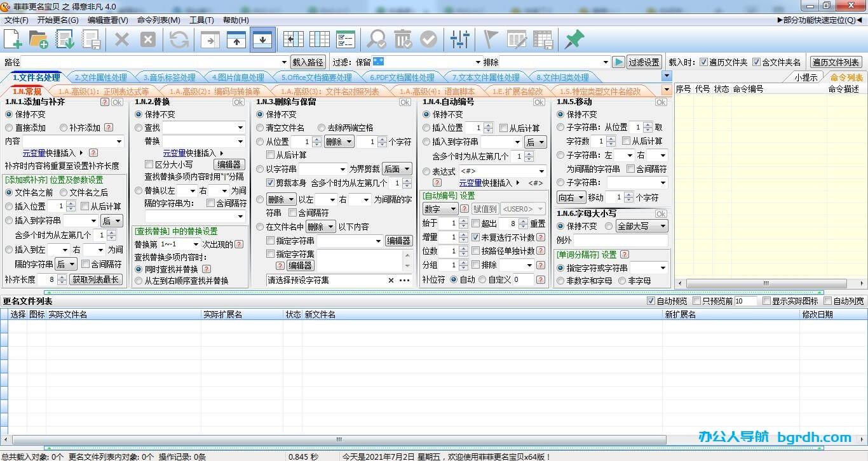868x461 pixels.
Task: Click the magnifier search icon in the toolbar
Action: (376, 39)
